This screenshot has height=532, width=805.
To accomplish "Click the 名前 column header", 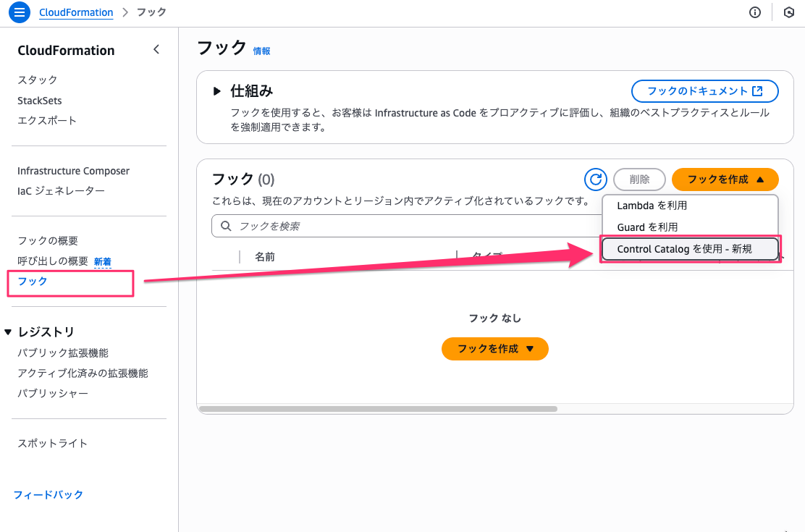I will pos(265,257).
